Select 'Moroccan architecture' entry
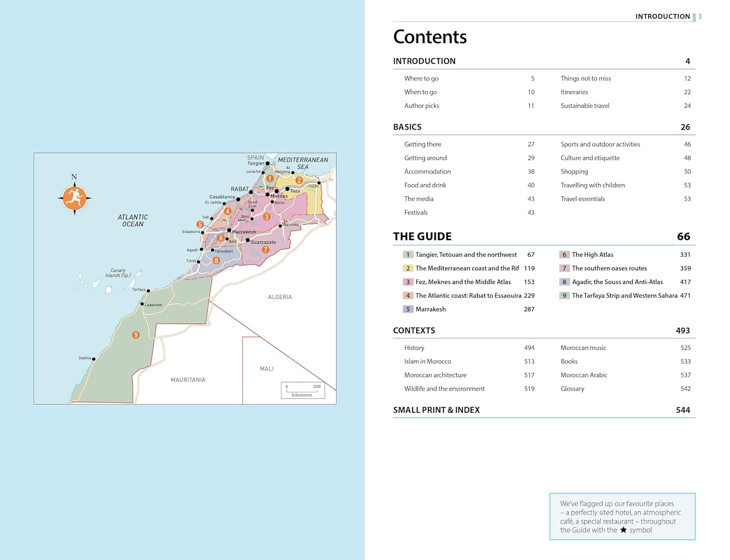Screen dimensions: 730x560 [436, 375]
